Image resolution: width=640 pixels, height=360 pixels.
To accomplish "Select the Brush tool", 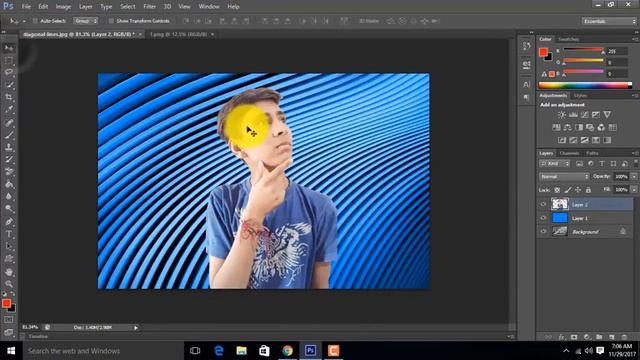I will click(9, 135).
